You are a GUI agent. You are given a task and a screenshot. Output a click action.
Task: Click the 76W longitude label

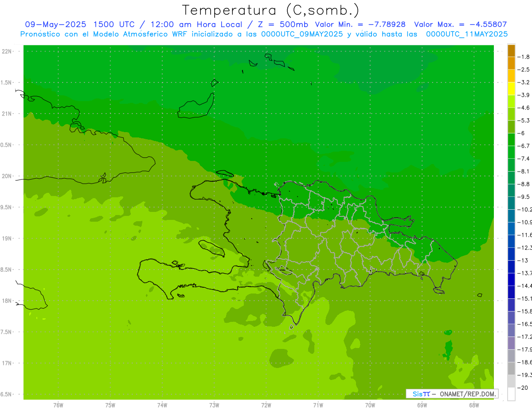click(x=58, y=405)
